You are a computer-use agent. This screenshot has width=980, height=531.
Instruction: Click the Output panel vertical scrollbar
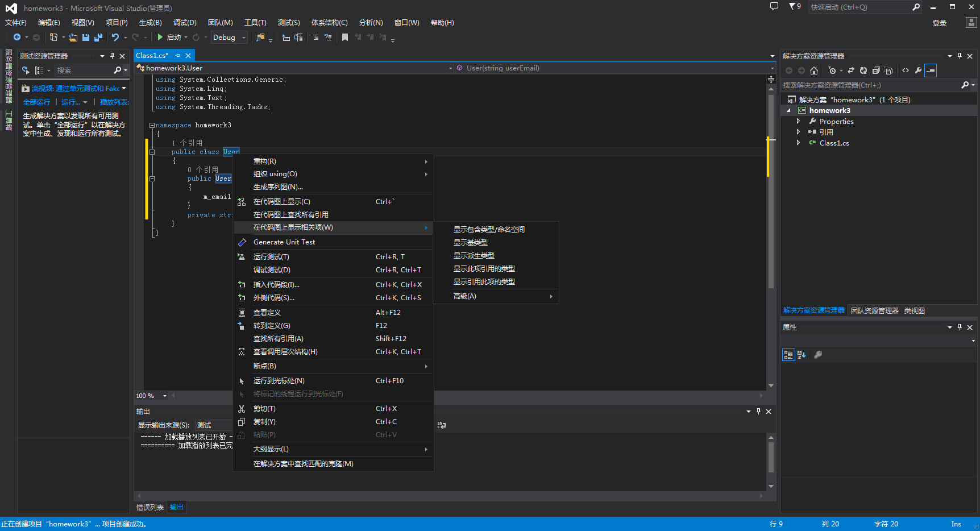point(771,462)
